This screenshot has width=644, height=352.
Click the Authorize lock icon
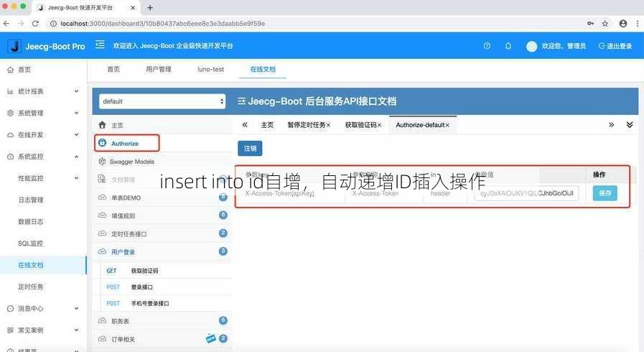click(x=102, y=143)
